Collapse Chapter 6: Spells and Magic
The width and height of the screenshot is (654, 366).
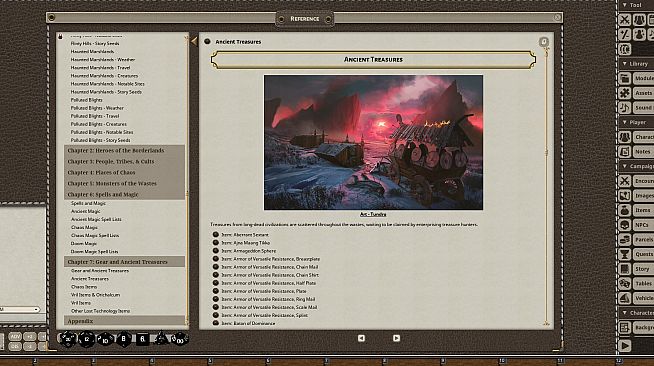tap(124, 194)
